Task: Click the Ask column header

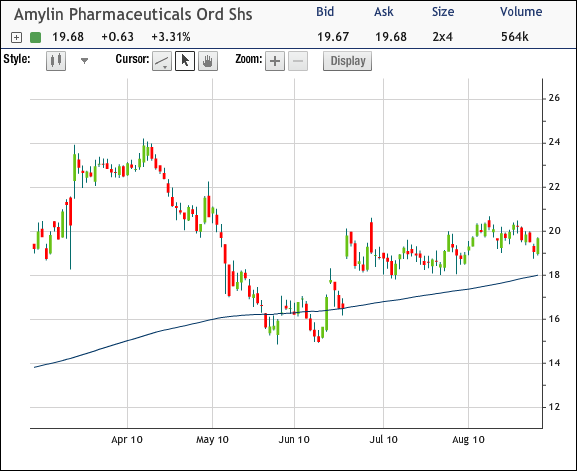Action: pos(383,12)
